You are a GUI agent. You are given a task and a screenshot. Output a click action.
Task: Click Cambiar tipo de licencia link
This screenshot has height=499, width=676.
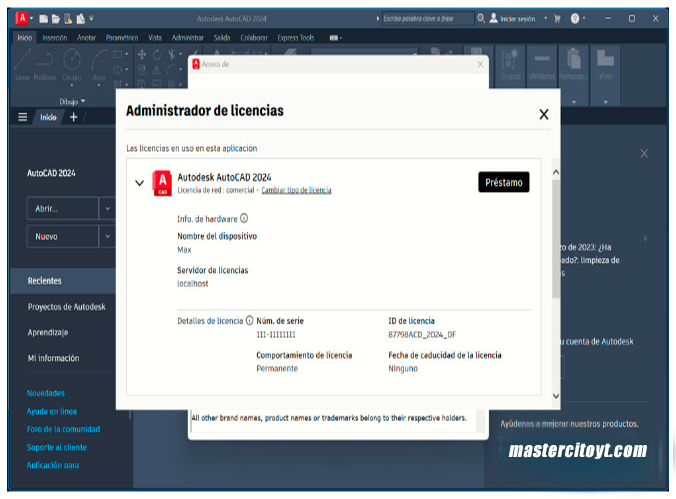(x=296, y=190)
